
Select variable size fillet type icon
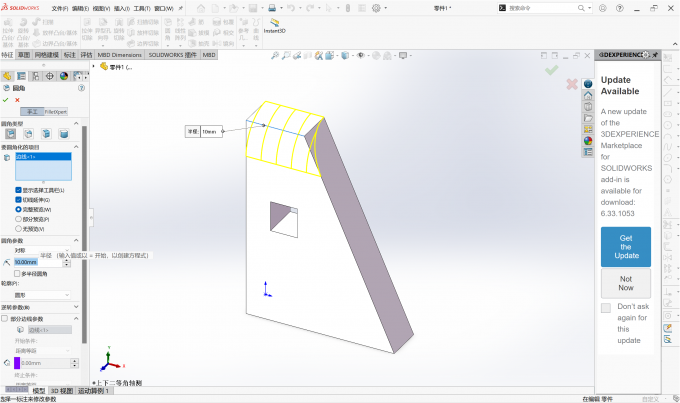28,134
